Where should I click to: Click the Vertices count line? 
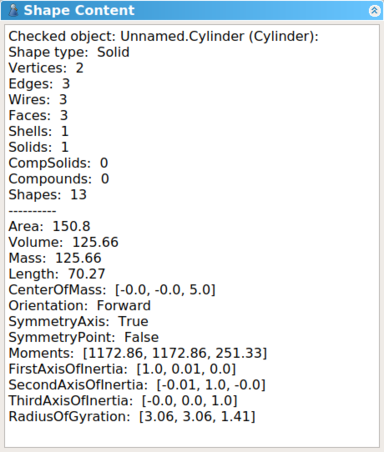[x=46, y=68]
